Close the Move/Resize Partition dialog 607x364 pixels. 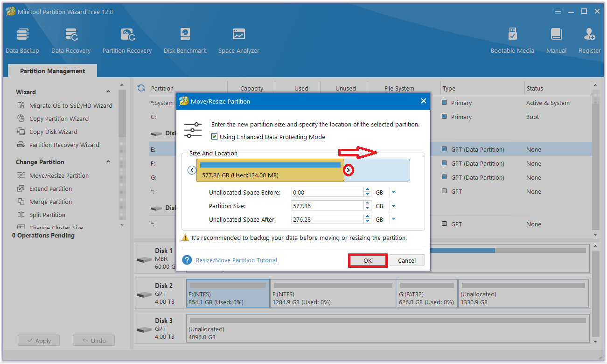coord(423,101)
